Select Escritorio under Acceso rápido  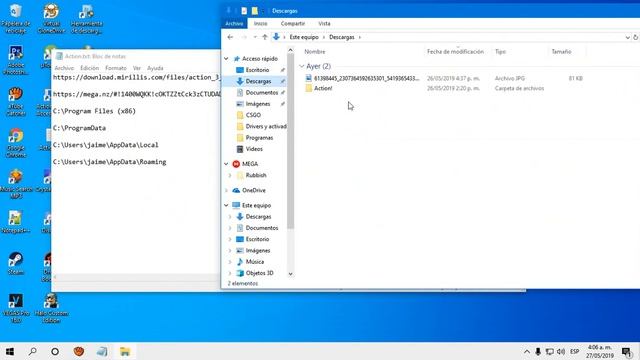pyautogui.click(x=257, y=70)
